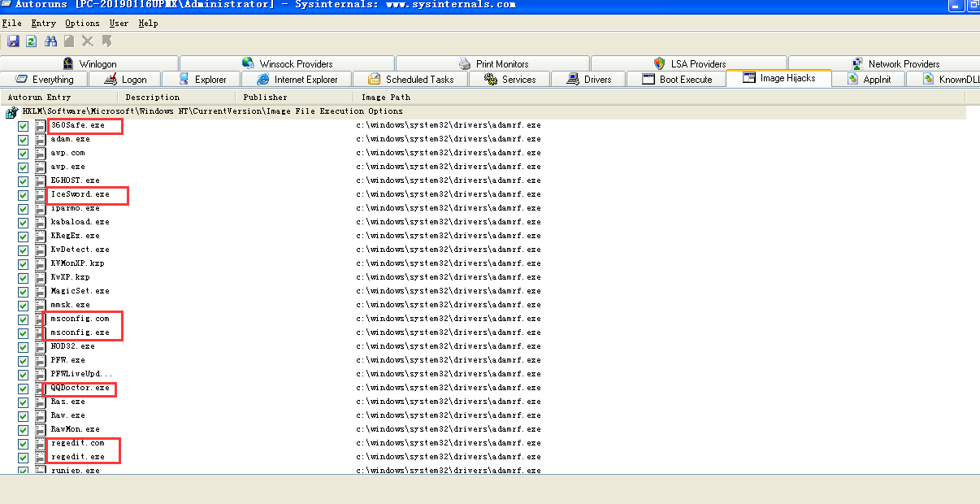Click the file icon beside MagicSet.exe
Viewport: 980px width, 504px height.
40,292
